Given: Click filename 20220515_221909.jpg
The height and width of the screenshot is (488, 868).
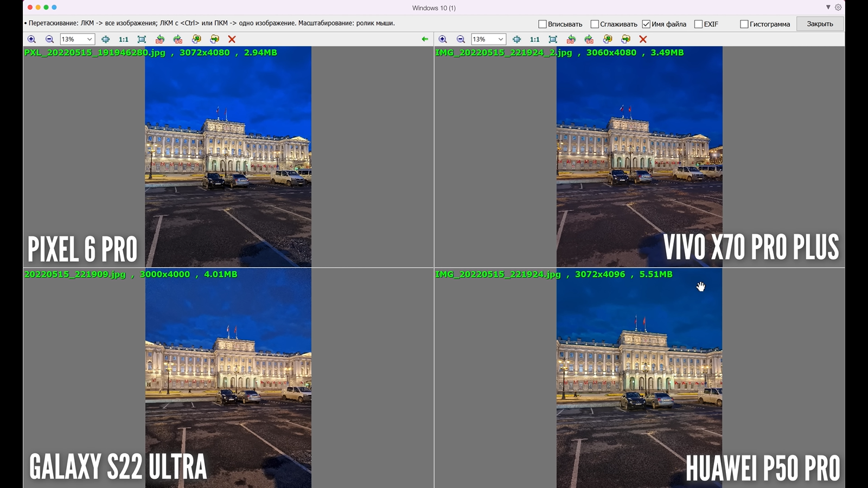Looking at the screenshot, I should [75, 274].
